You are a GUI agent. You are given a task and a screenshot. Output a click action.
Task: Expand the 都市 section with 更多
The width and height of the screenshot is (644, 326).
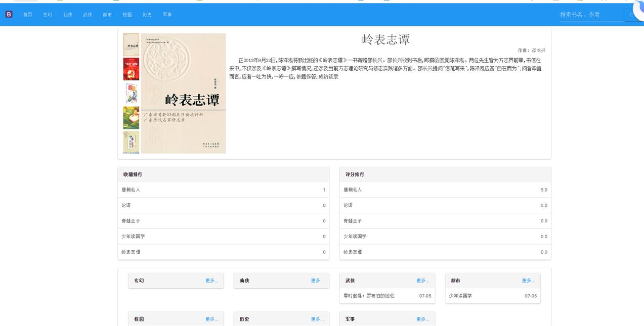tap(528, 281)
